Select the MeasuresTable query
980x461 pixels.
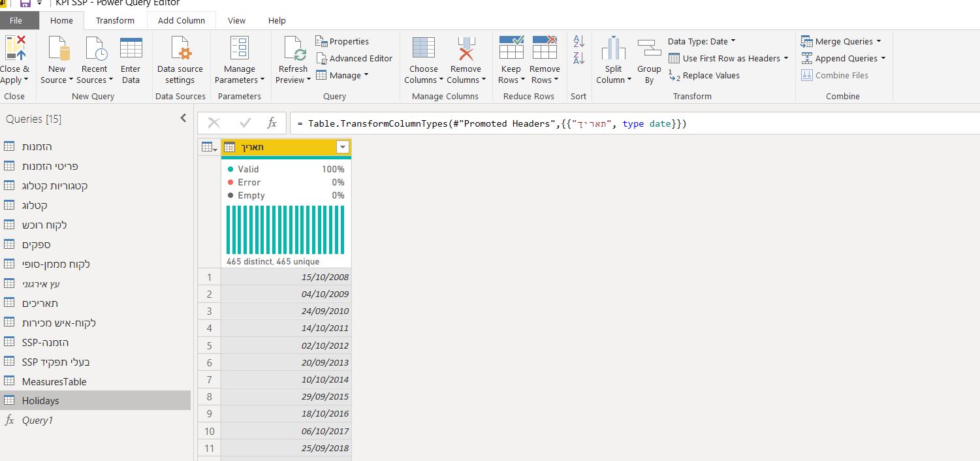coord(95,381)
